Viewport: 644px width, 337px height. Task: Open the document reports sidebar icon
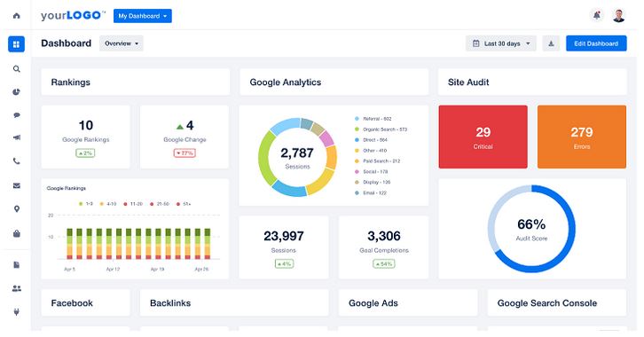coord(17,265)
